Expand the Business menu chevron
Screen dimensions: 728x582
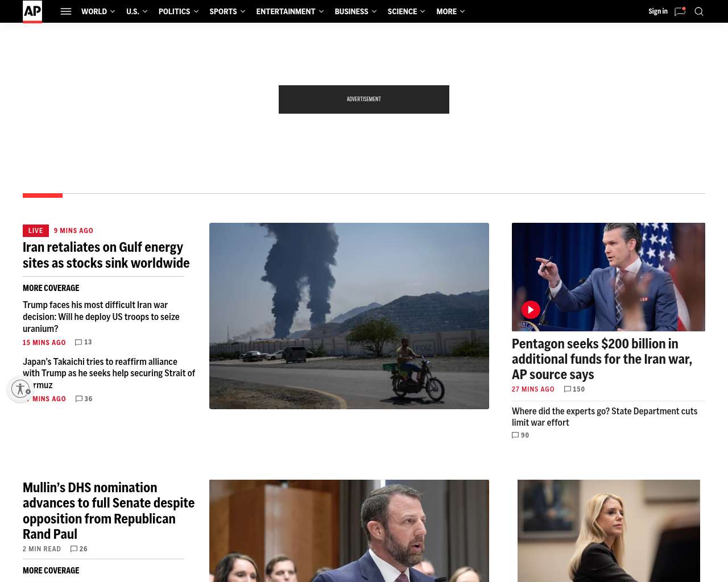pyautogui.click(x=374, y=11)
